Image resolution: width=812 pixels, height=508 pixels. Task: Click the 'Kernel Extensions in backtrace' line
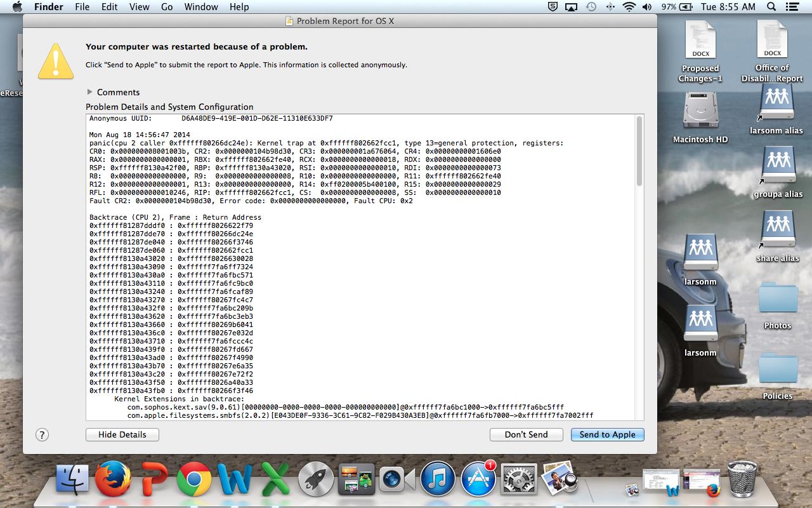pos(179,399)
